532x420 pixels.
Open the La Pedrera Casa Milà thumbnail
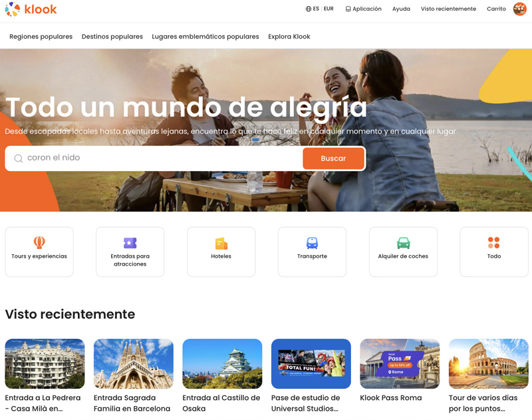45,363
